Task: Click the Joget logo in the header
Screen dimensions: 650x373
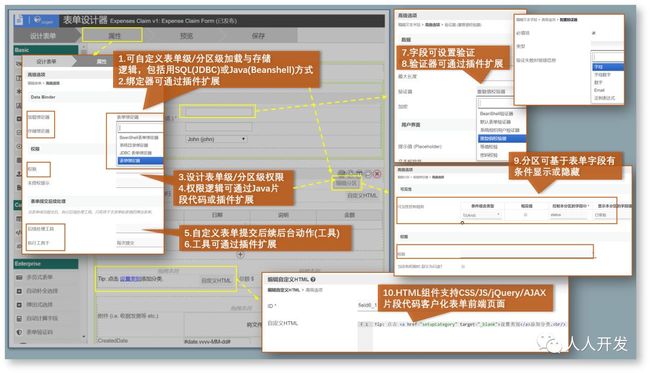Action: point(43,20)
